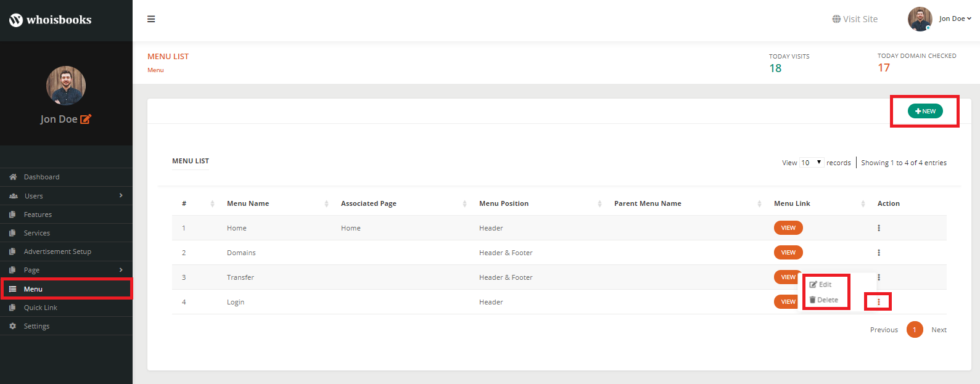The height and width of the screenshot is (384, 980).
Task: Open the action dots for the Home row
Action: pos(879,228)
